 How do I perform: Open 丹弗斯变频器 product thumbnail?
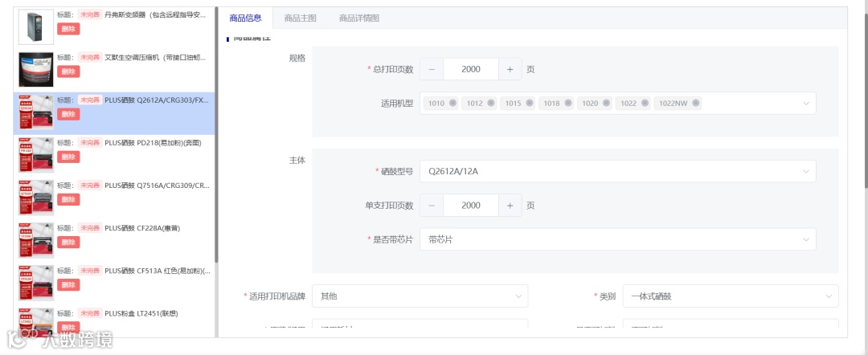click(36, 27)
